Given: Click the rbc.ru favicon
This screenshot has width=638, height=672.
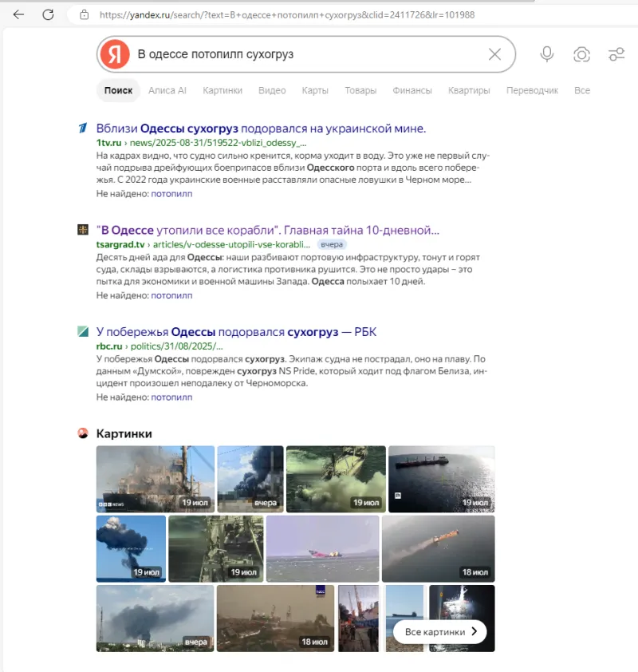Looking at the screenshot, I should 83,331.
